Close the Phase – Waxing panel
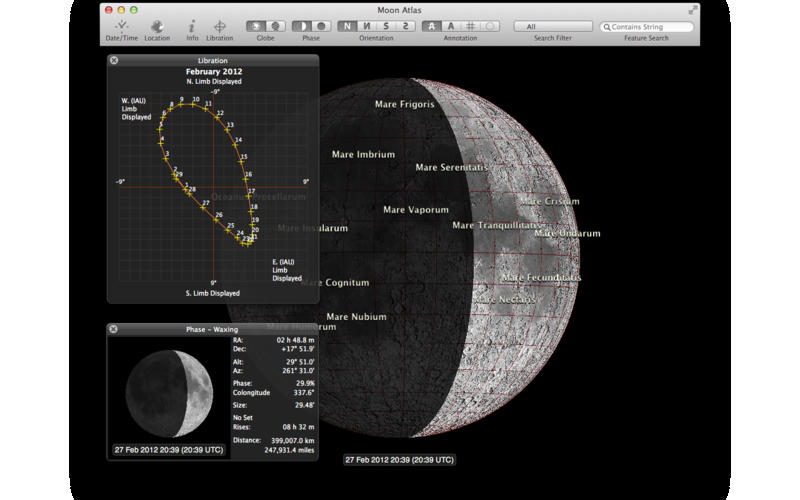This screenshot has height=500, width=800. click(113, 329)
